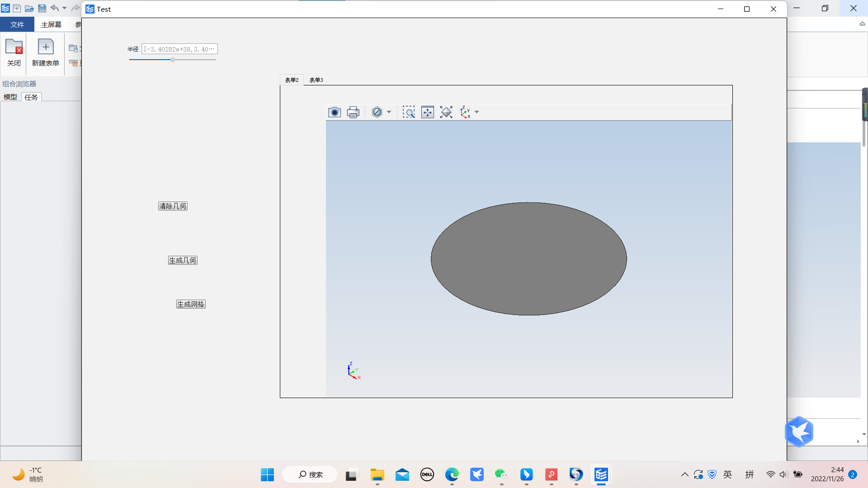Switch to 表单2 tab
This screenshot has height=488, width=868.
tap(292, 79)
